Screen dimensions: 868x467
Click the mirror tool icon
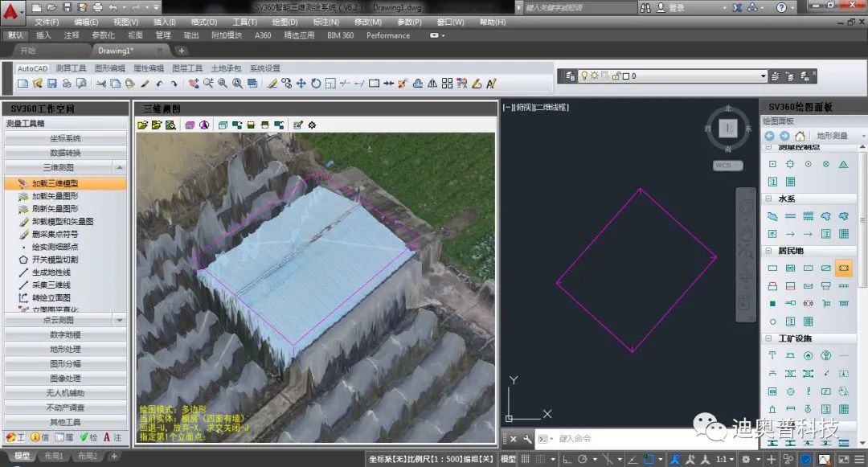[x=432, y=84]
